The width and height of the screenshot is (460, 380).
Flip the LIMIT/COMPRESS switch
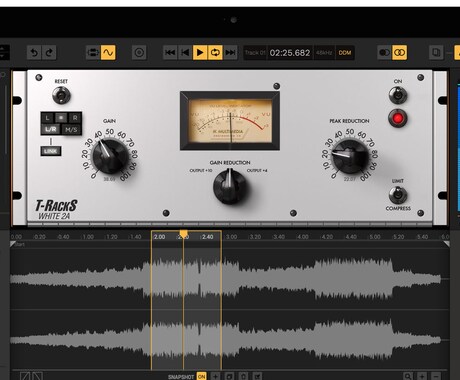coord(398,195)
